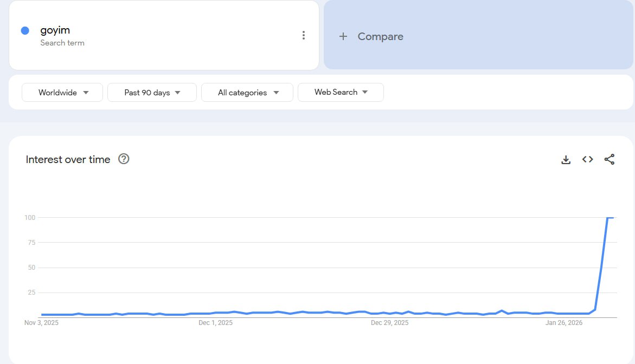The image size is (635, 364).
Task: Click the peak of the trend line near Jan 26
Action: click(x=610, y=218)
